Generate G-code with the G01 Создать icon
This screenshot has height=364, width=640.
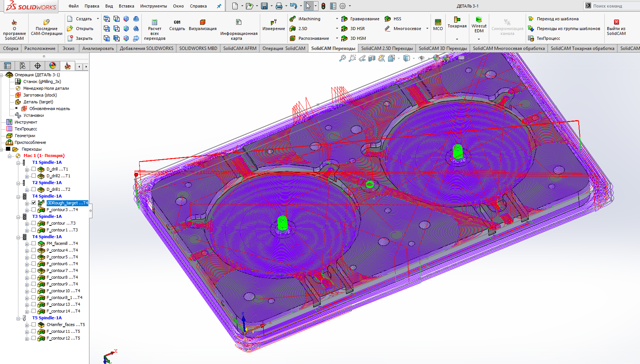177,22
